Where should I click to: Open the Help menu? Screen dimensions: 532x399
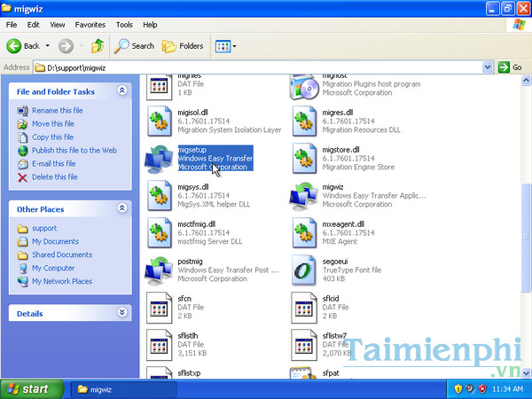(150, 25)
